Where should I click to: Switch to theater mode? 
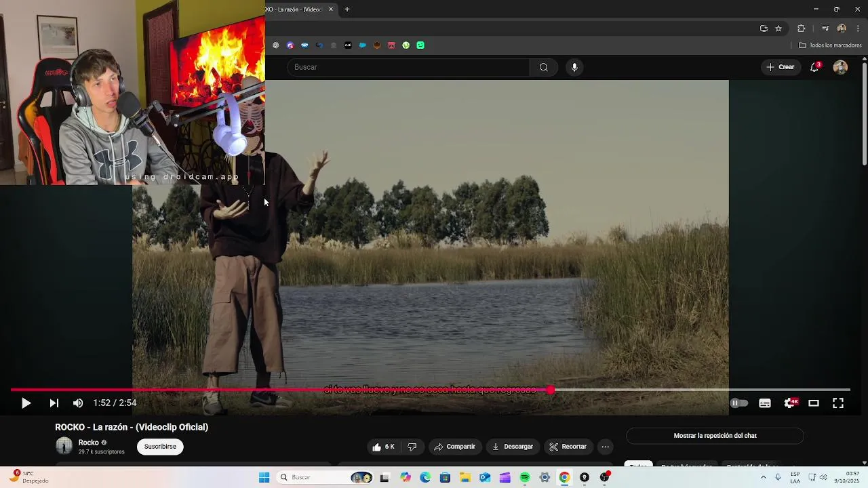click(814, 403)
